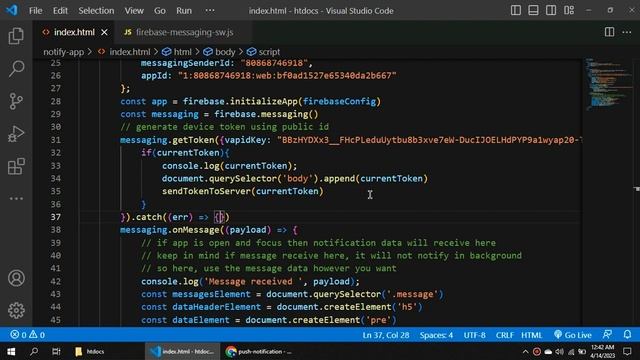
Task: Open the Edit menu
Action: click(x=60, y=11)
